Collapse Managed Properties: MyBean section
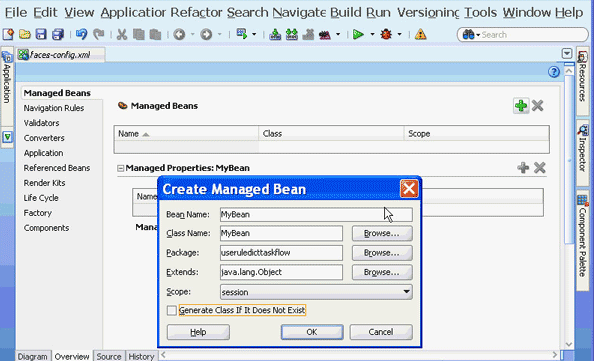The width and height of the screenshot is (594, 361). (120, 168)
